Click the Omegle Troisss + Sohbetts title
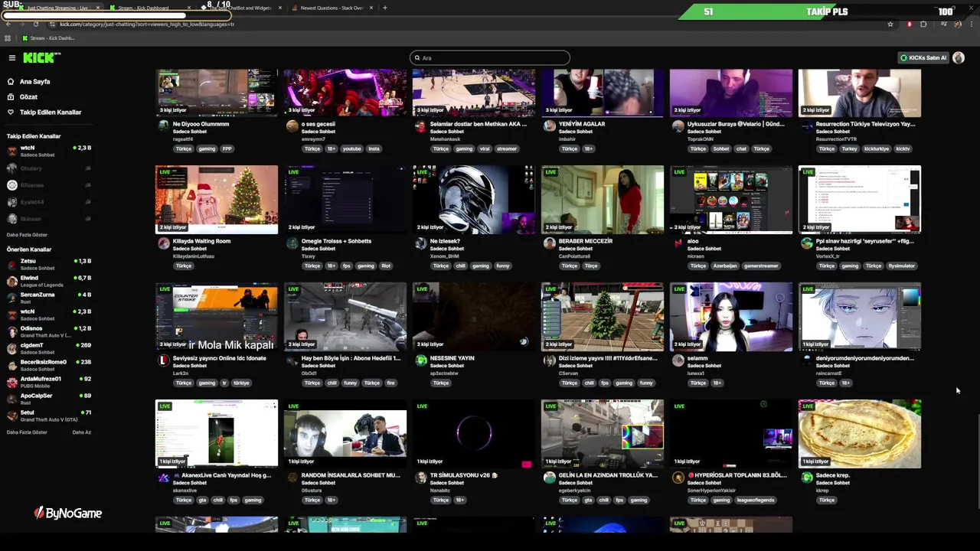Viewport: 980px width, 551px height. click(x=336, y=241)
